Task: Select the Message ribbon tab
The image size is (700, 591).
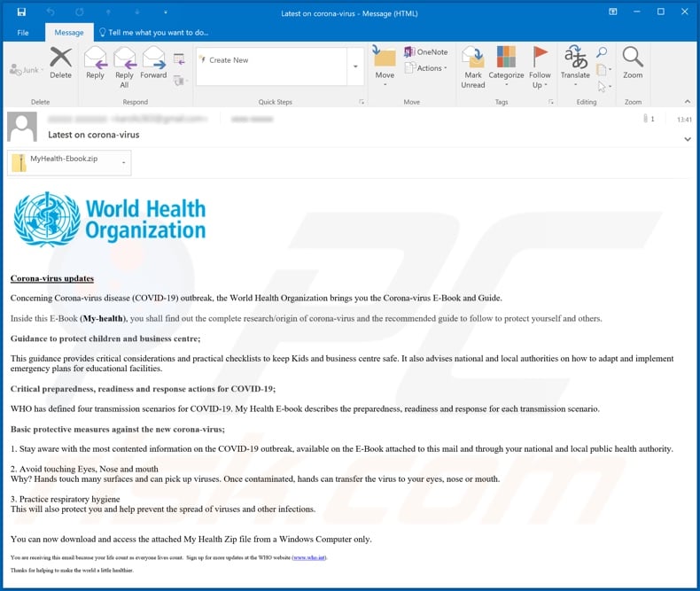Action: click(x=69, y=33)
